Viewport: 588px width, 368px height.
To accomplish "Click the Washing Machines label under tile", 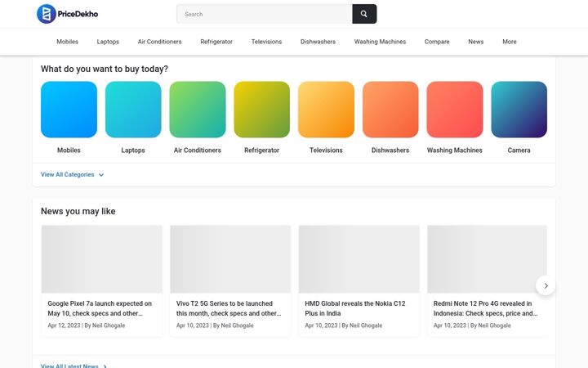I will point(455,150).
